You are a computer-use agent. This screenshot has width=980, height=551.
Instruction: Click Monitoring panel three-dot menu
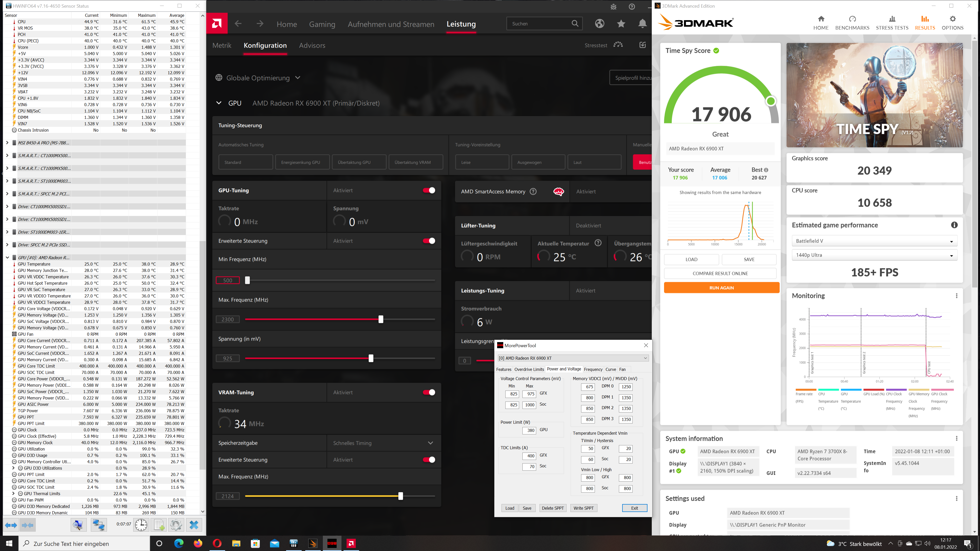(x=957, y=296)
